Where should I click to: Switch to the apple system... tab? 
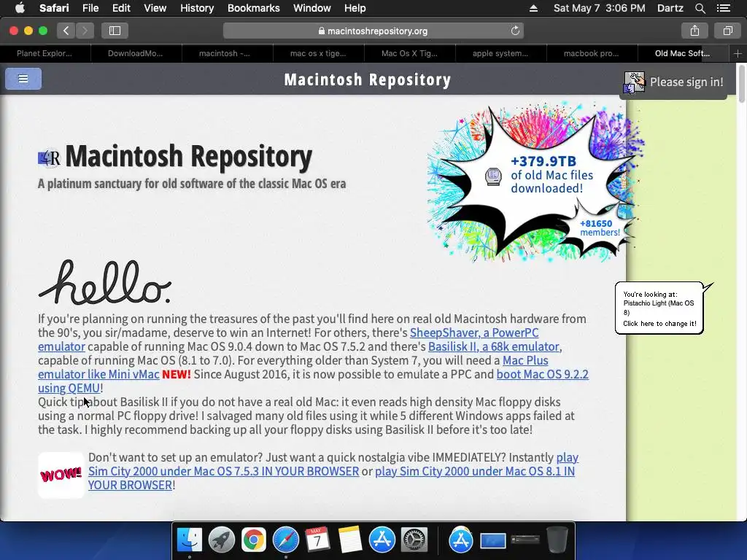(500, 53)
